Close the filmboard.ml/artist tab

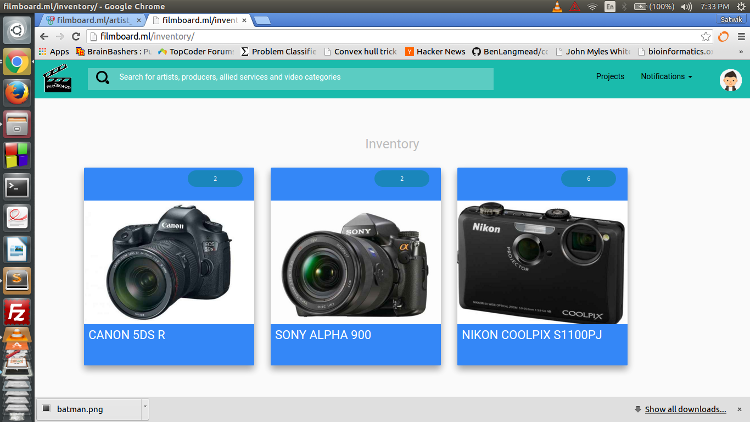139,20
